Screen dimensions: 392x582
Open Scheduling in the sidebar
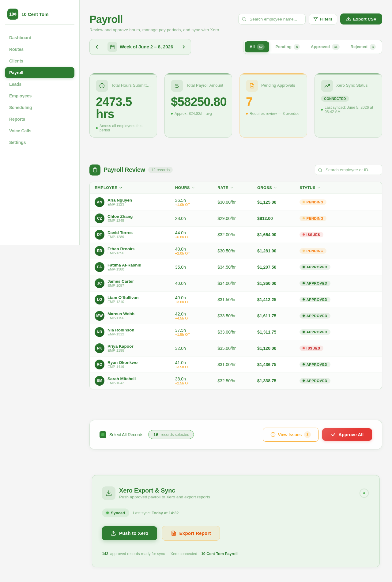pos(40,108)
